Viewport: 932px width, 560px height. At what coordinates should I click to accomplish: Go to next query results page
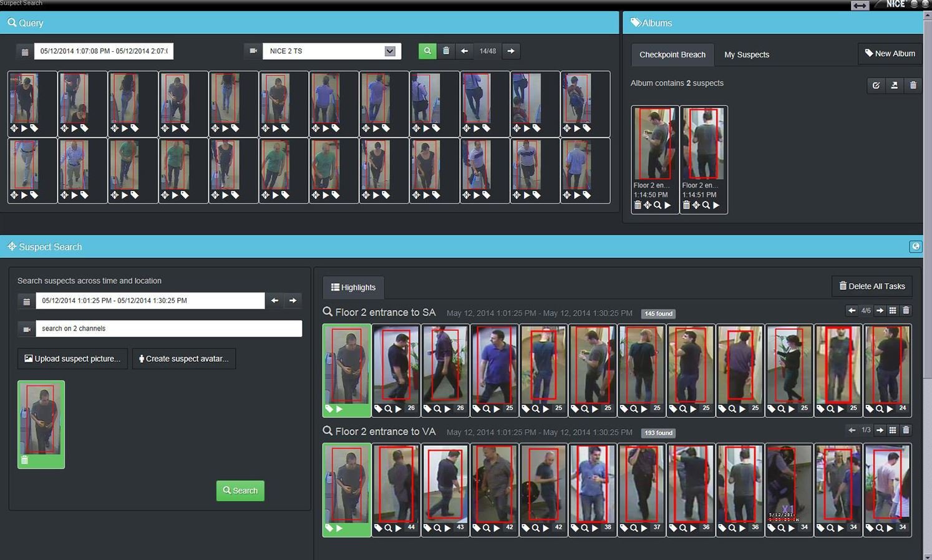pos(511,51)
